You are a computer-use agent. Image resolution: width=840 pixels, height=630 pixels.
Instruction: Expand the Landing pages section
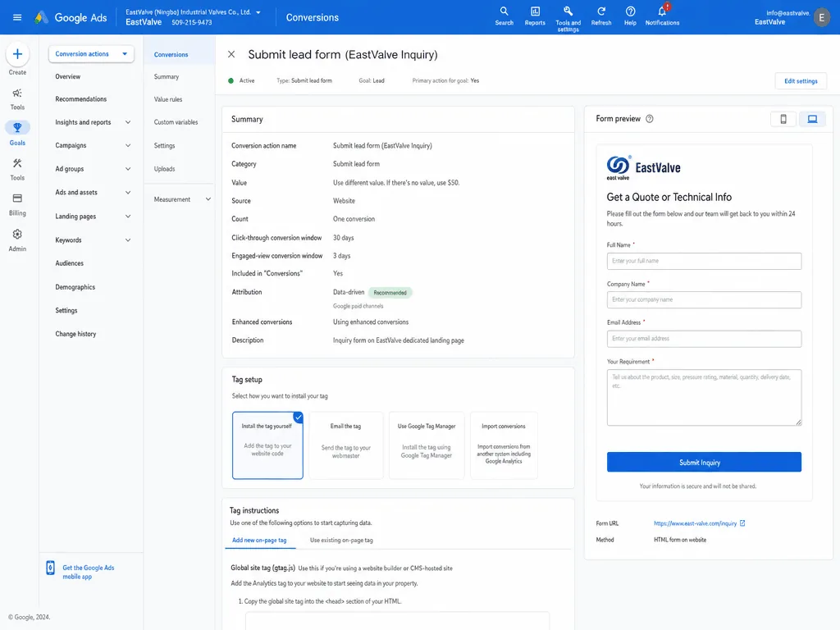128,217
